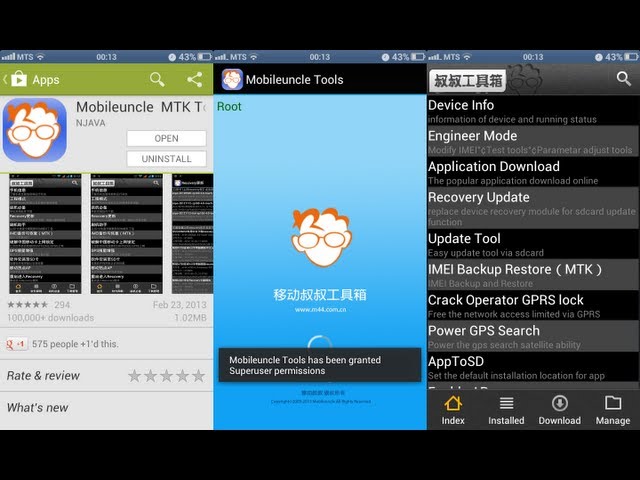The width and height of the screenshot is (640, 480).
Task: Tap the Google +1 button
Action: [16, 344]
